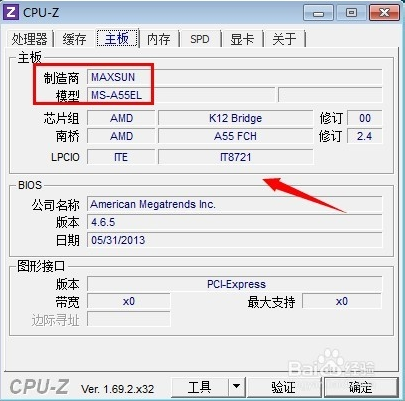Click the A55 FCH value

coord(235,136)
